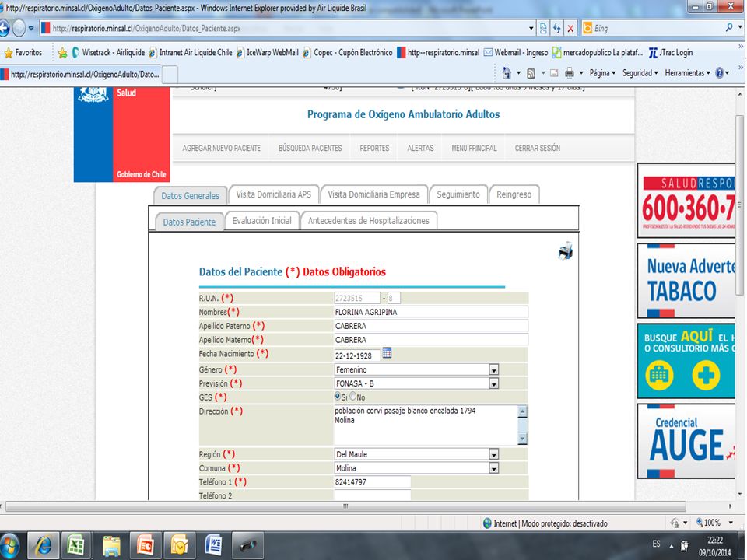This screenshot has width=747, height=560.
Task: Click the browser Back arrow button
Action: click(4, 29)
